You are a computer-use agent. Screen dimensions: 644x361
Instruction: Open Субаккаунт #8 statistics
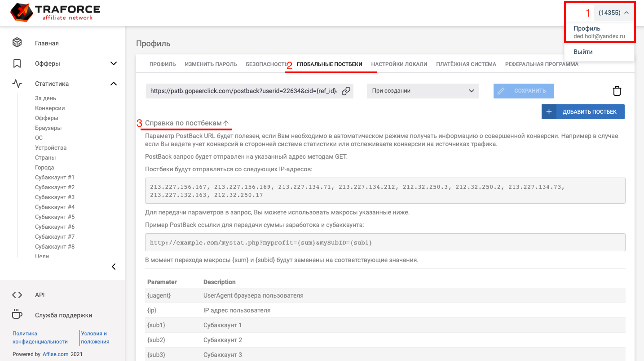pos(55,247)
